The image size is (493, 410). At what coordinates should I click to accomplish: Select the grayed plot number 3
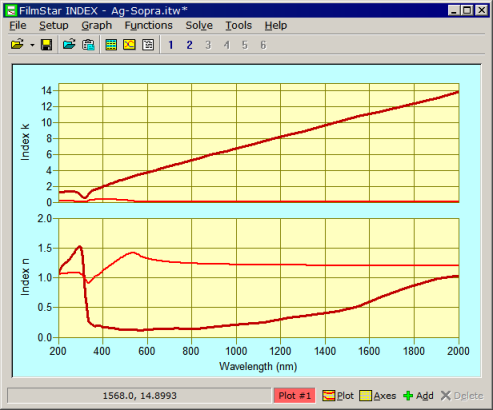[208, 45]
